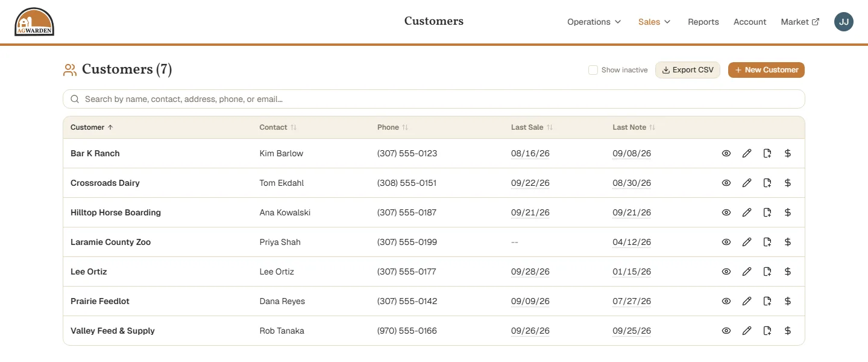
Task: Open the Reports page
Action: [703, 22]
